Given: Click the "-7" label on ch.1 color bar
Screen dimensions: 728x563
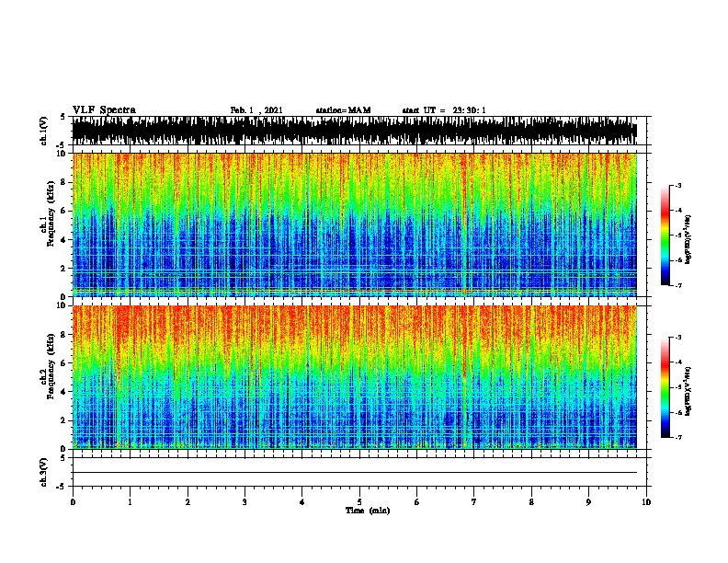Looking at the screenshot, I should [678, 285].
